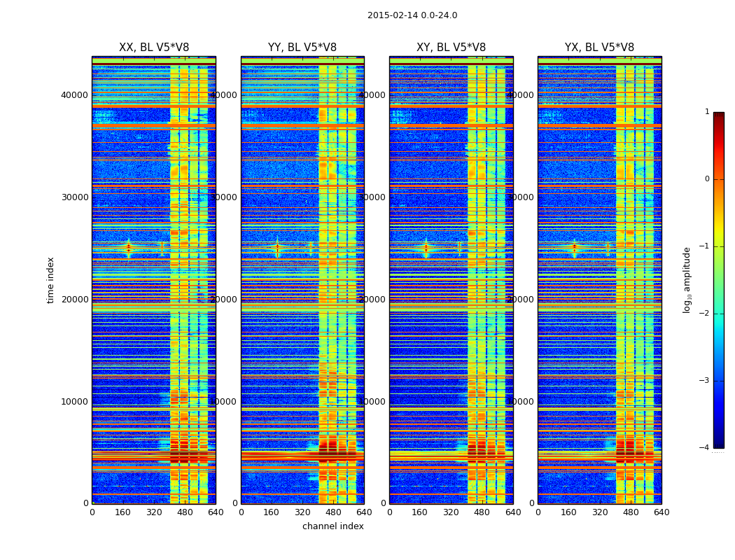Click the XX, BL V5*V8 subplot title
Image resolution: width=735 pixels, height=560 pixels.
coord(154,48)
